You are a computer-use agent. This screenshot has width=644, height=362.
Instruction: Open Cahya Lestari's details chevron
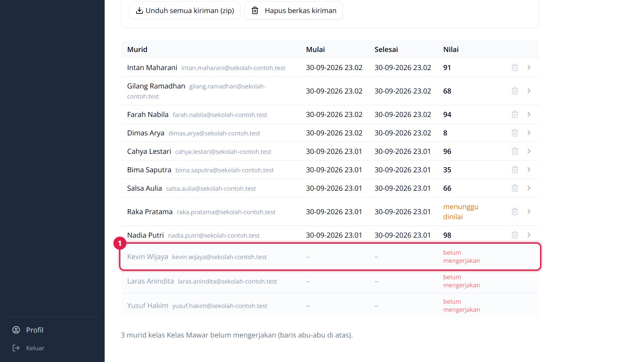pyautogui.click(x=529, y=151)
